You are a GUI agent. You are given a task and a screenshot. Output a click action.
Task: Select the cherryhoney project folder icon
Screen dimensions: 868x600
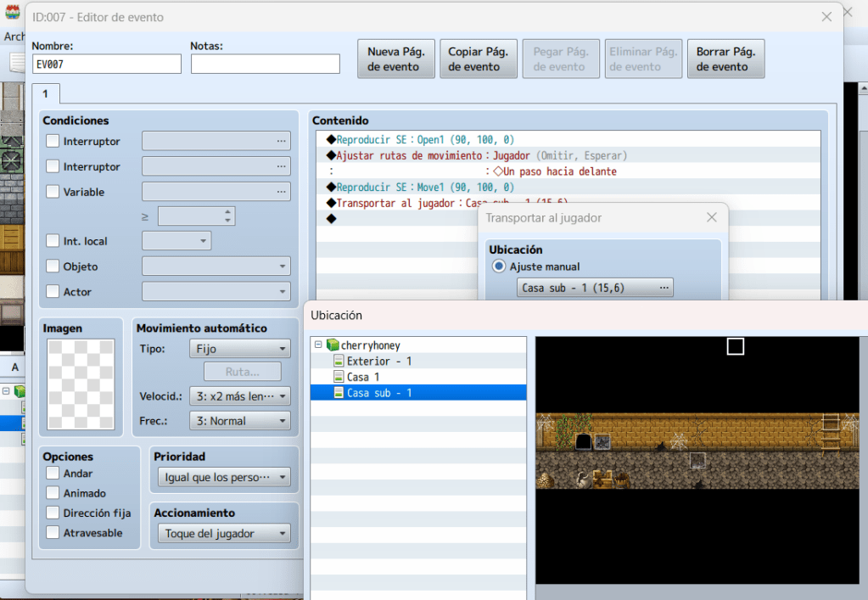click(x=333, y=345)
